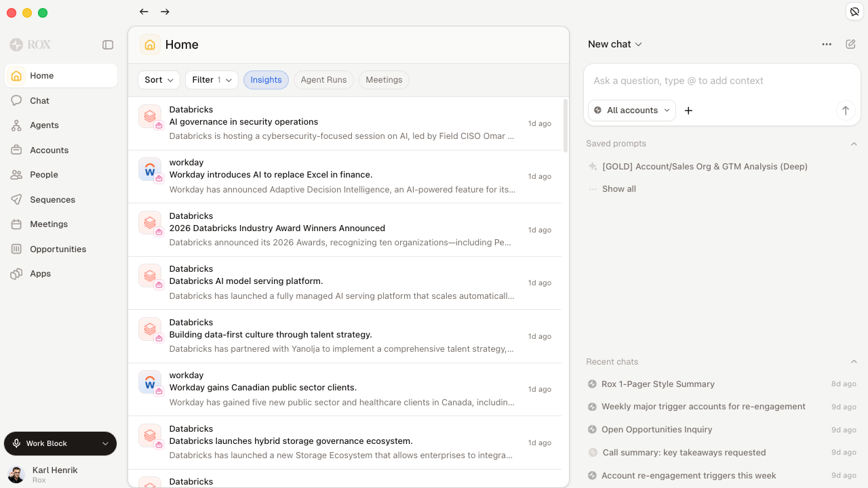Open the Sort dropdown

[x=159, y=80]
